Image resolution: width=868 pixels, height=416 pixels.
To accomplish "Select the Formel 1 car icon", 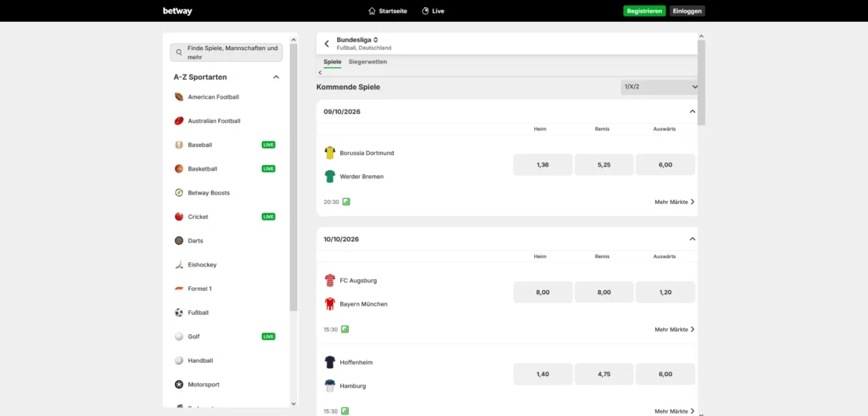I will (x=179, y=289).
